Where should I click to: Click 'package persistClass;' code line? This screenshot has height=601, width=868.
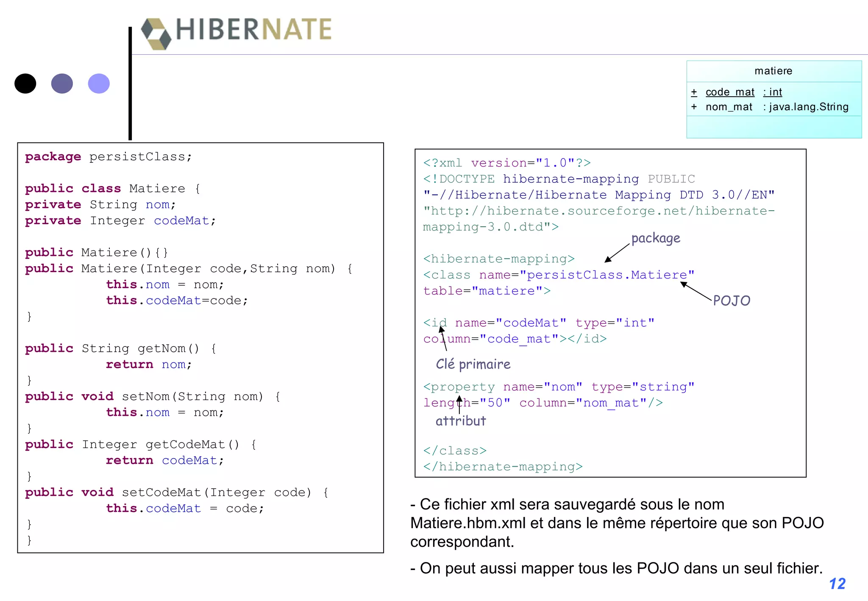pyautogui.click(x=108, y=157)
